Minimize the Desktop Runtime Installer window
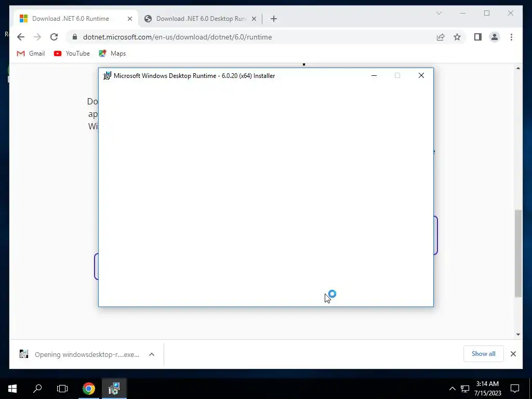This screenshot has width=532, height=399. tap(374, 75)
